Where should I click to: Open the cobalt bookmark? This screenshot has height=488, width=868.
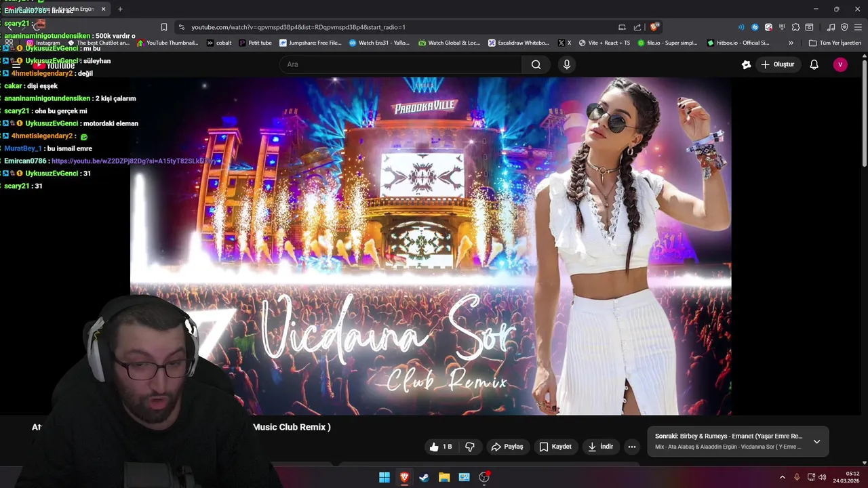219,43
